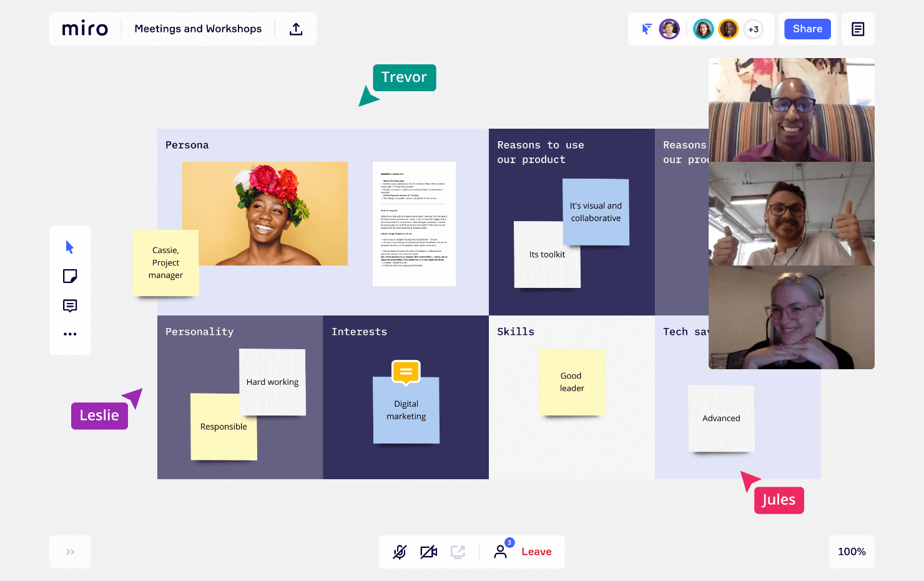924x581 pixels.
Task: Open the notes panel icon
Action: [858, 29]
